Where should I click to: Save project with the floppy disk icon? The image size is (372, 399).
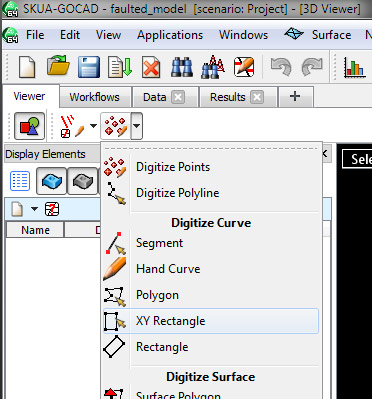click(x=89, y=67)
